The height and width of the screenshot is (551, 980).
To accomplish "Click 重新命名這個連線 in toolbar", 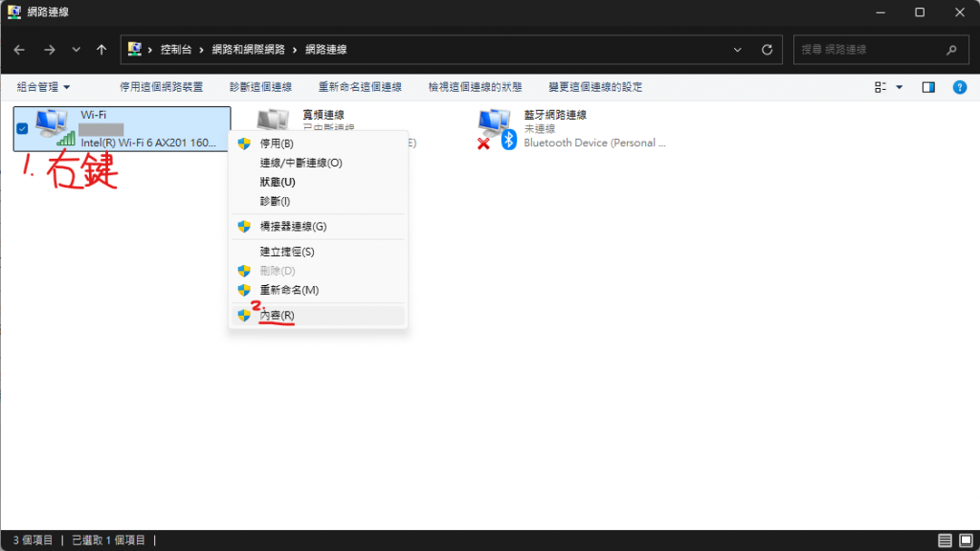I will point(360,87).
